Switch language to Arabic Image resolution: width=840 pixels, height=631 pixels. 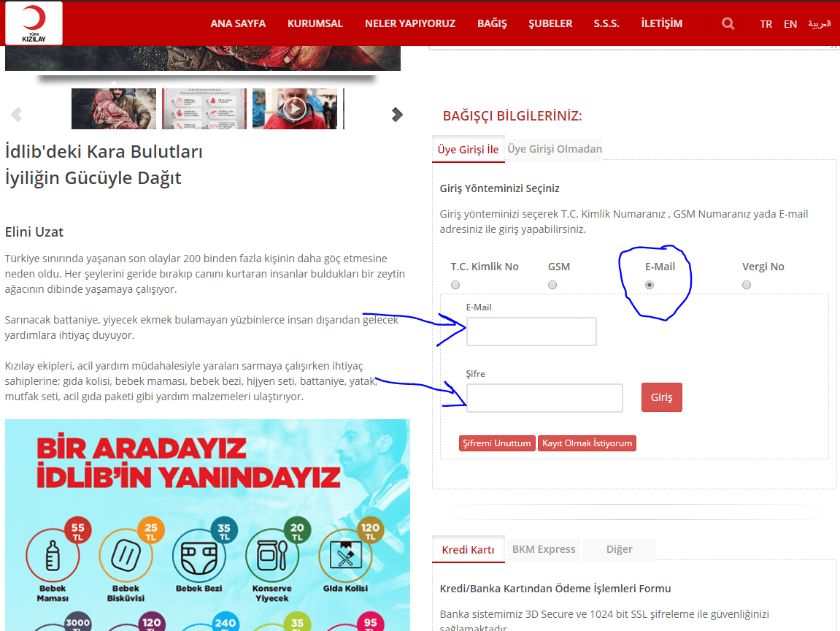[x=820, y=24]
